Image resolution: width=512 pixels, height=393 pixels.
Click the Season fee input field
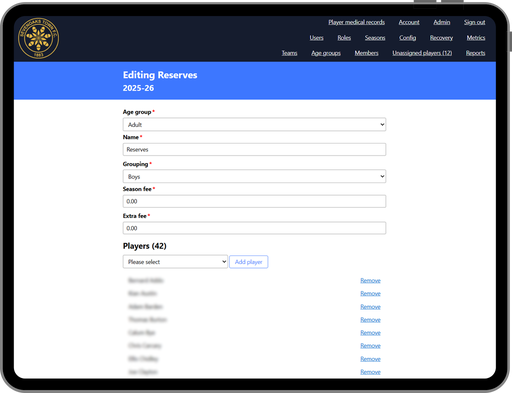click(x=254, y=201)
